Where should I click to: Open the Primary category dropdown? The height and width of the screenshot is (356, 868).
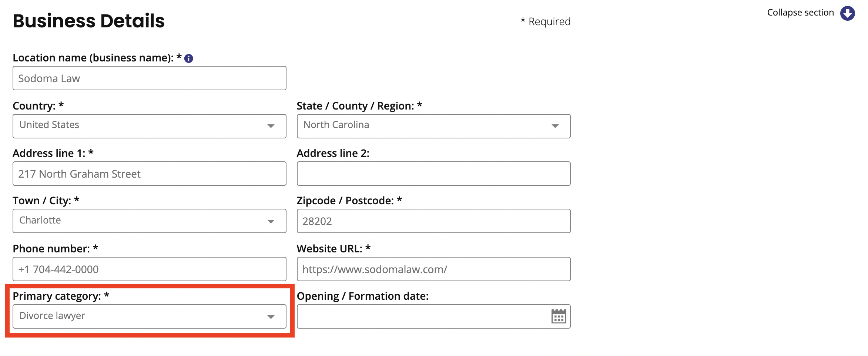pyautogui.click(x=150, y=316)
